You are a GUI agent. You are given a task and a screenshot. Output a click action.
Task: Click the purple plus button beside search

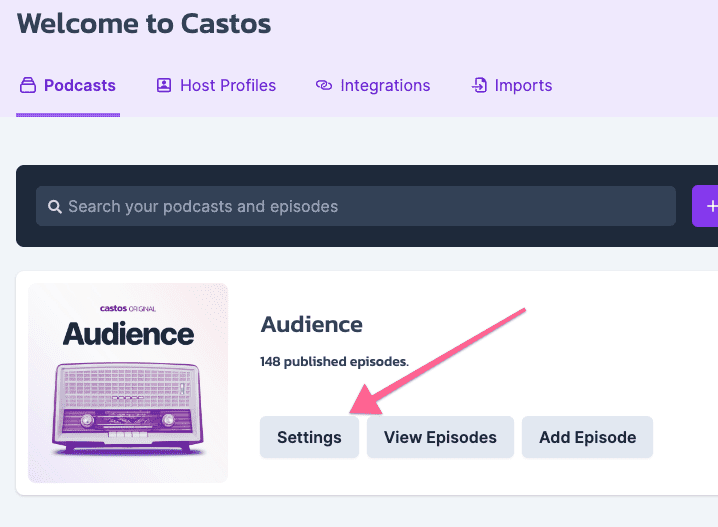click(x=706, y=206)
